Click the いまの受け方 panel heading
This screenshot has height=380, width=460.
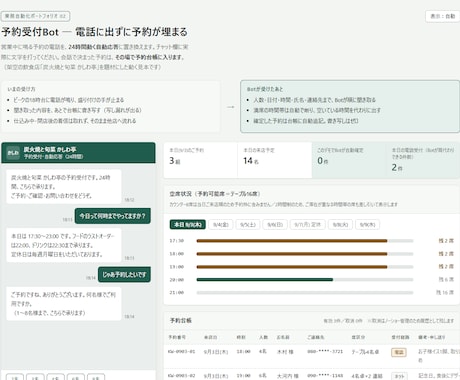[x=21, y=89]
